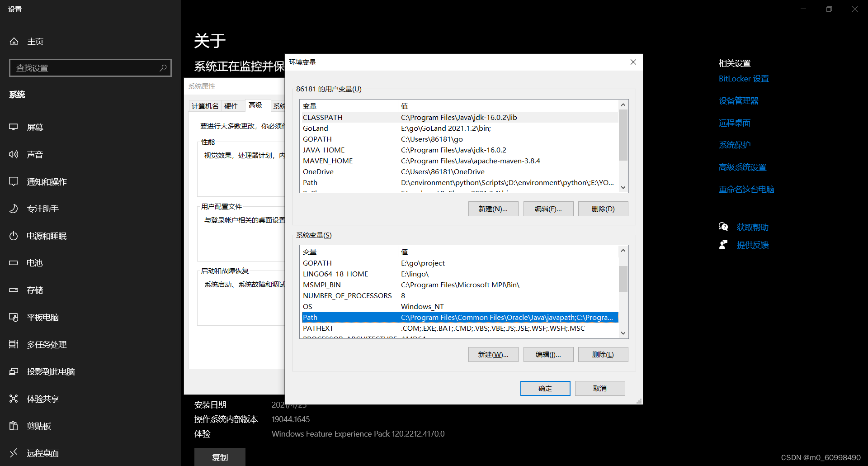Select the PATHEXT system variable row

tap(459, 328)
